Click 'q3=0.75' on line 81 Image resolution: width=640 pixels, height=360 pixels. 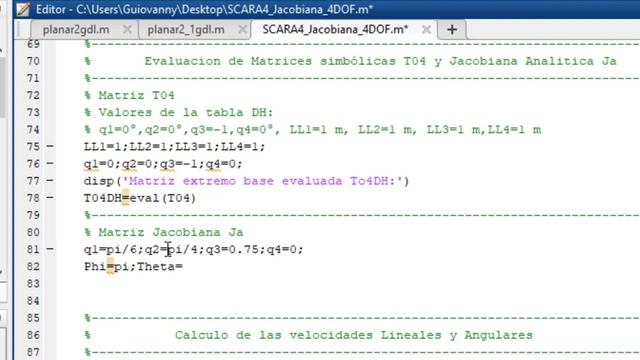point(232,249)
